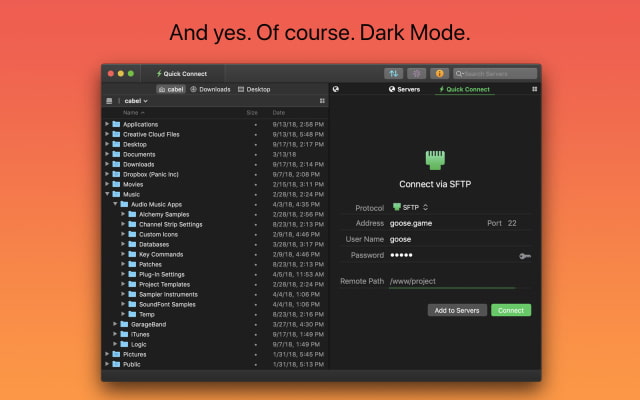Click the Patches folder icon
Viewport: 640px width, 400px height.
(x=132, y=264)
